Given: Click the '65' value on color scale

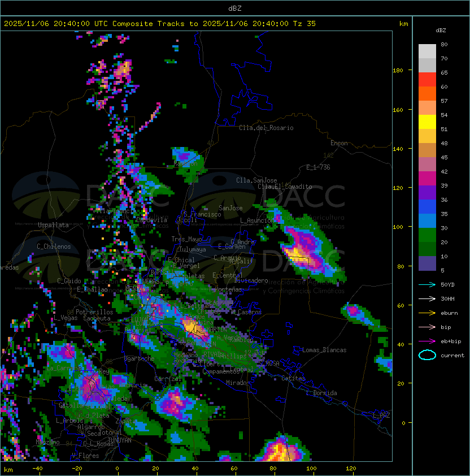Looking at the screenshot, I should click(444, 72).
